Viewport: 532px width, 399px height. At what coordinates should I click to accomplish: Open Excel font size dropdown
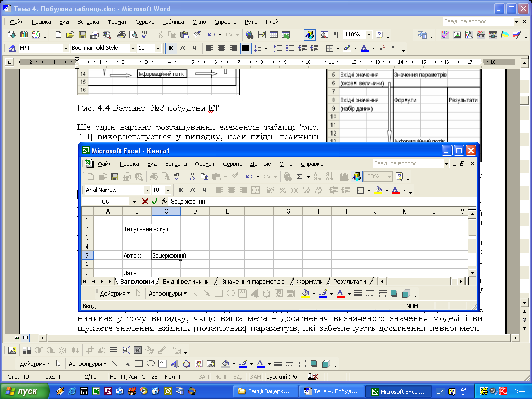coord(168,190)
